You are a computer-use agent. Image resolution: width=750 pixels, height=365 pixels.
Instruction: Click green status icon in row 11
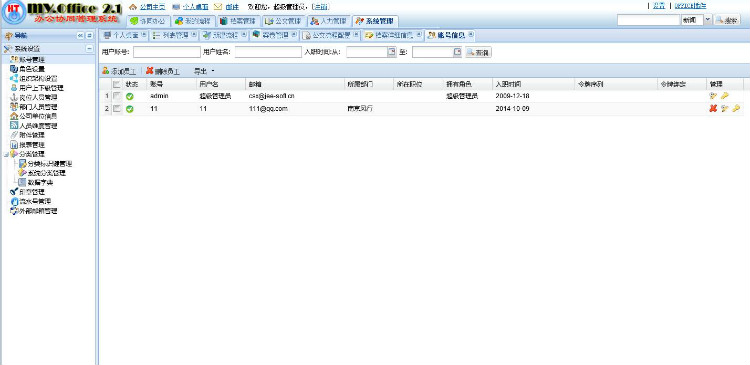[x=130, y=109]
